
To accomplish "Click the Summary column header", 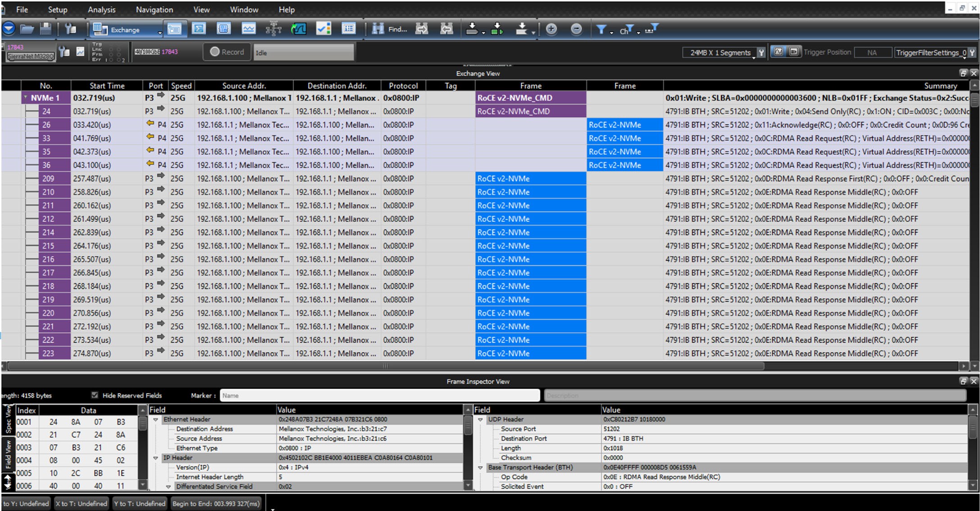I will tap(816, 86).
